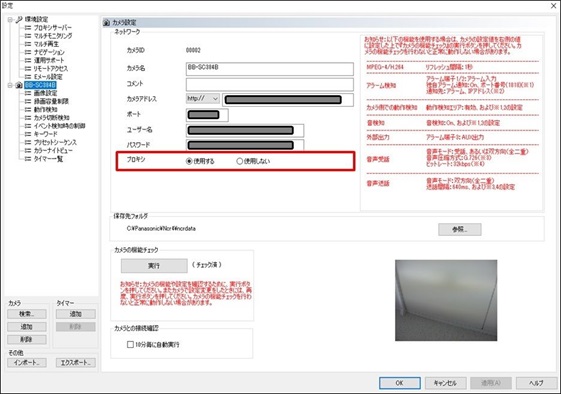Click 追加 in the タイマー group
This screenshot has height=394, width=561.
point(75,314)
